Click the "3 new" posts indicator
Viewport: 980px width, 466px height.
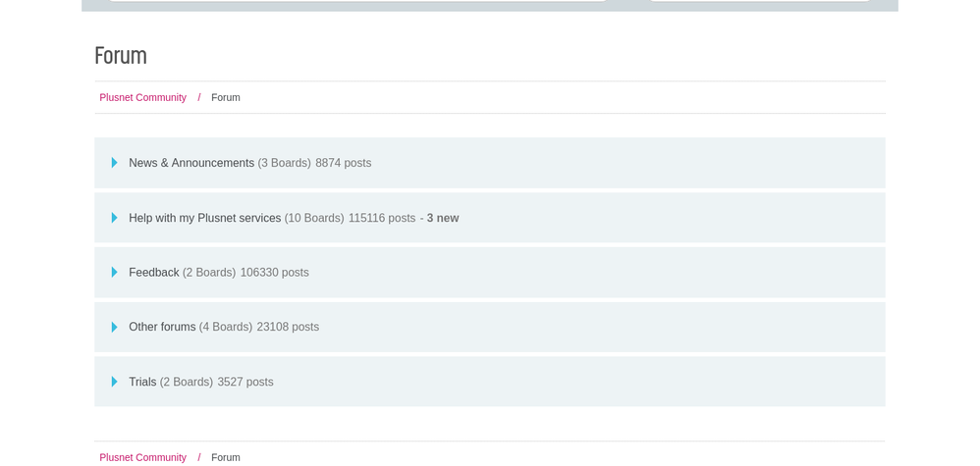pyautogui.click(x=442, y=218)
